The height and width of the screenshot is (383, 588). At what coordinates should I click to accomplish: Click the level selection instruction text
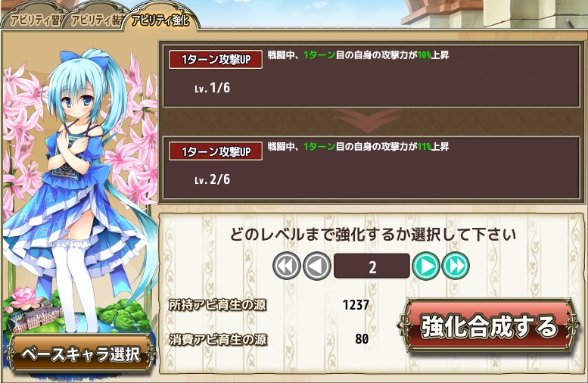[373, 235]
